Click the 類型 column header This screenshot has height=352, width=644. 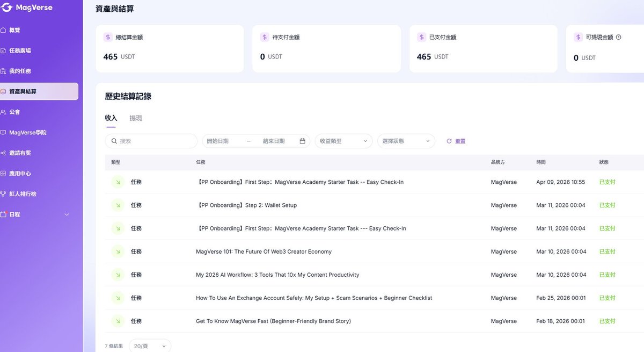(x=116, y=162)
